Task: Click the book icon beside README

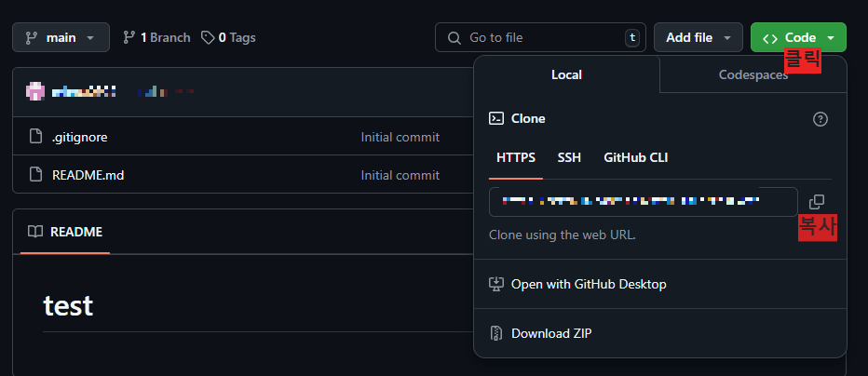Action: coord(35,232)
